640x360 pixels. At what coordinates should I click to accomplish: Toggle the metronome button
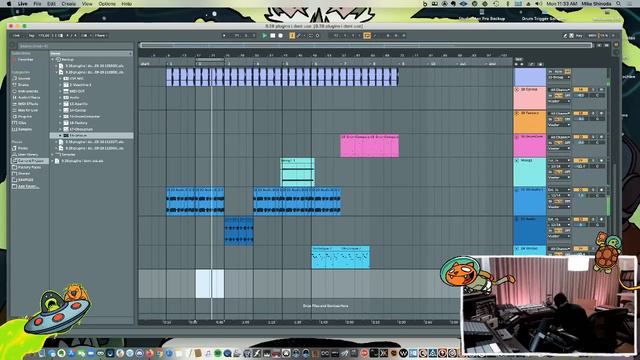pyautogui.click(x=85, y=36)
